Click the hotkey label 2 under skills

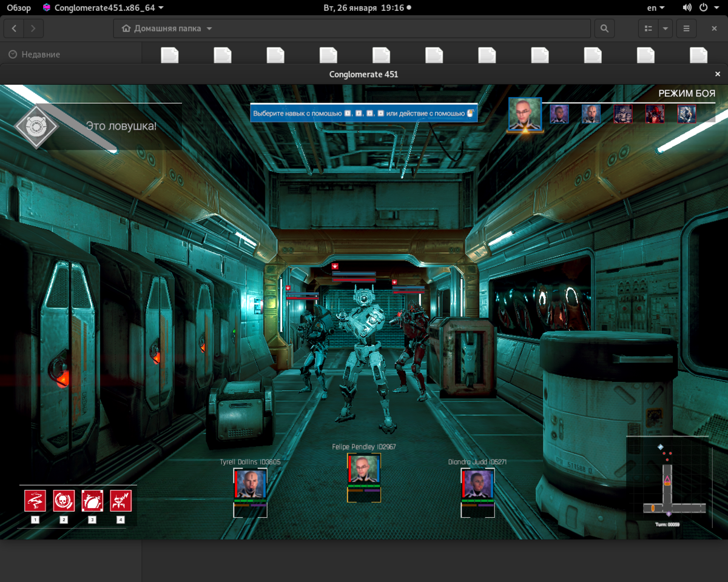64,520
